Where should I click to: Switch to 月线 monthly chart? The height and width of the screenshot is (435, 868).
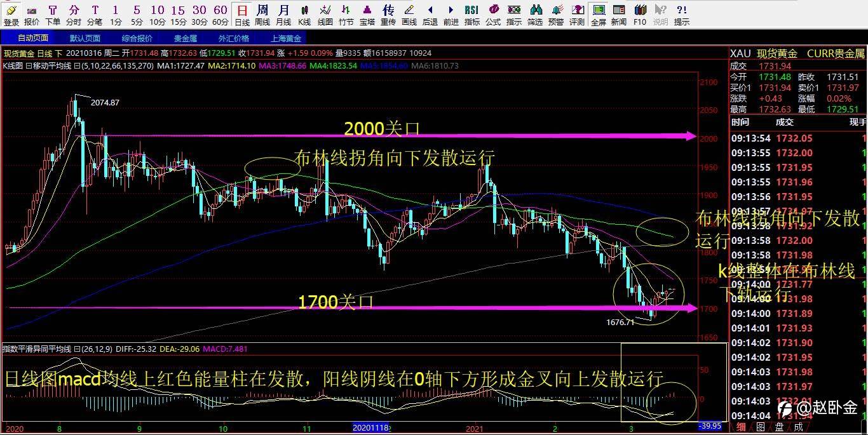pos(283,14)
